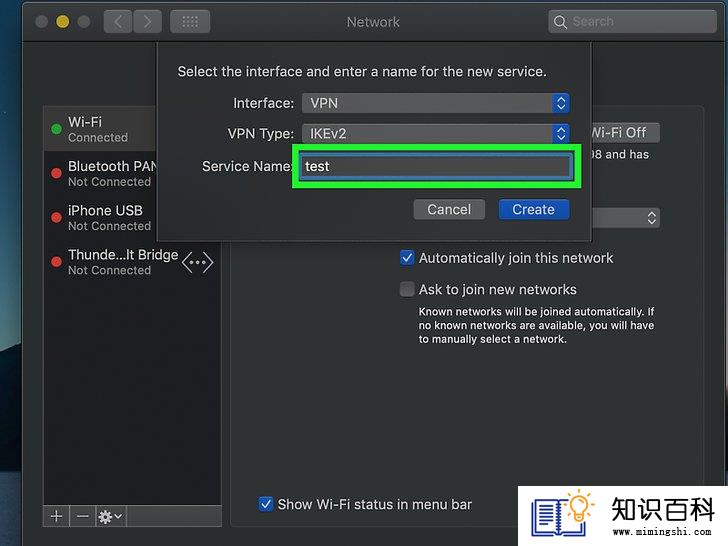The height and width of the screenshot is (546, 728).
Task: Click the 'Network' window title text
Action: point(373,22)
